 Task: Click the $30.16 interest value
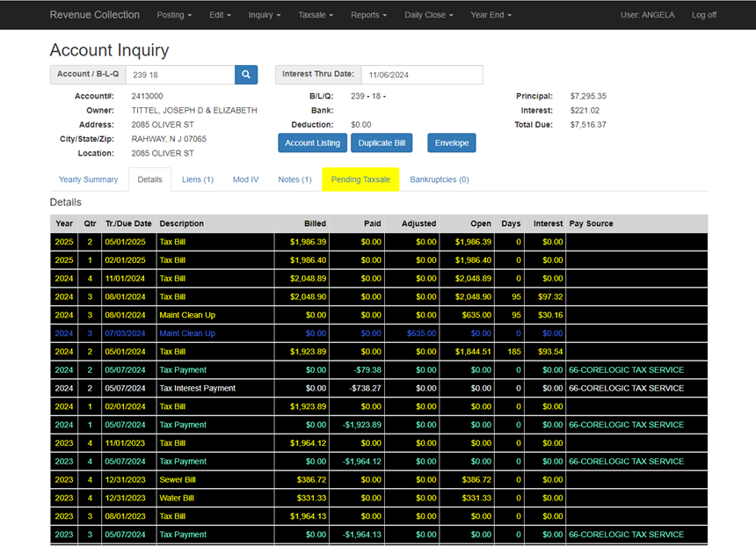pyautogui.click(x=550, y=315)
